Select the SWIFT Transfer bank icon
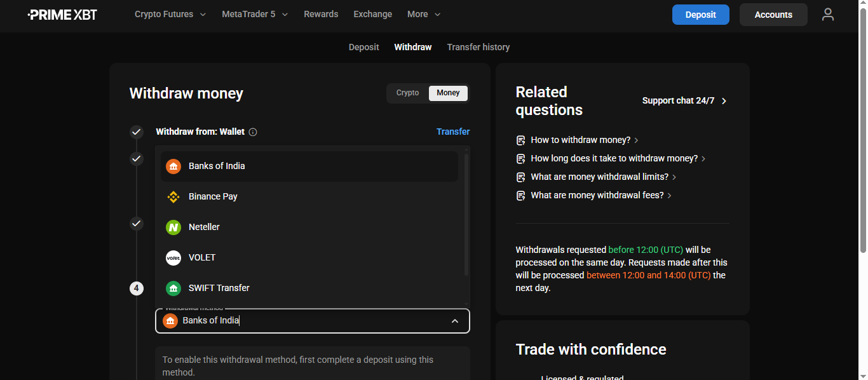This screenshot has width=868, height=380. tap(173, 288)
